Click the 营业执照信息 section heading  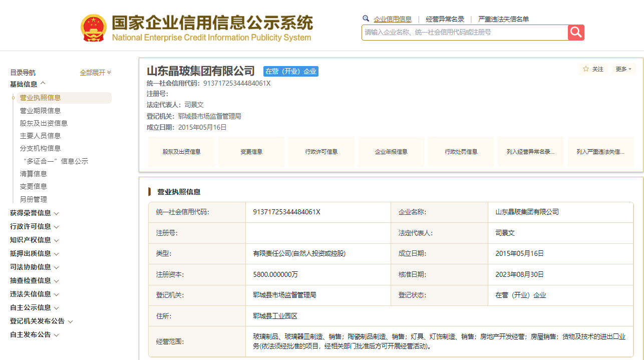point(179,192)
